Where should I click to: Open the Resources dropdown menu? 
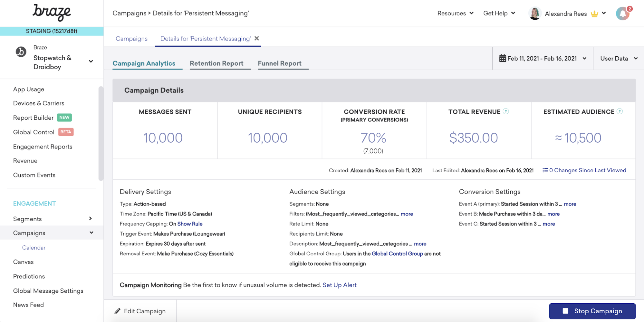(x=455, y=13)
